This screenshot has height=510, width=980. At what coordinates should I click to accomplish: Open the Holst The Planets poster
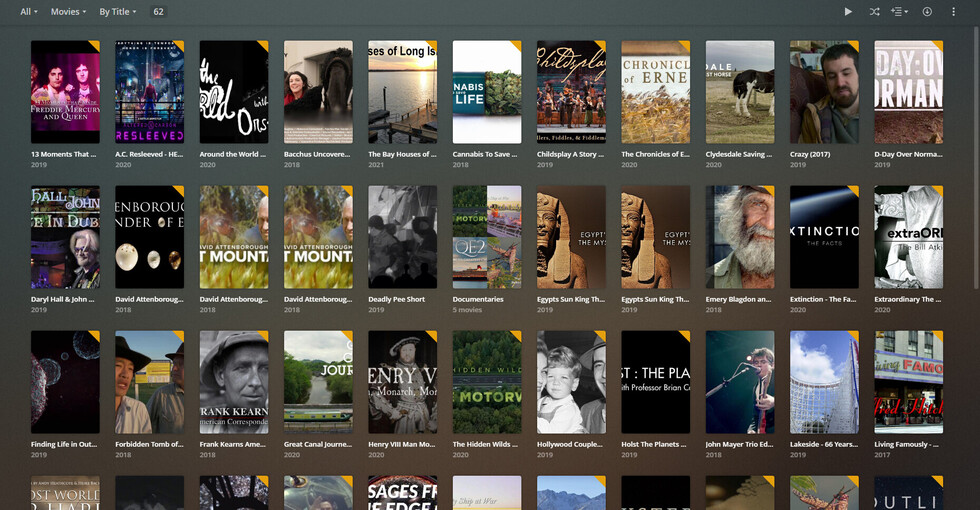656,382
